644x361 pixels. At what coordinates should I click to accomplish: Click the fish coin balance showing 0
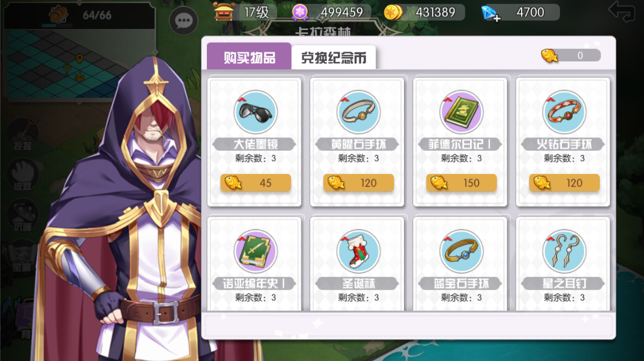point(571,56)
